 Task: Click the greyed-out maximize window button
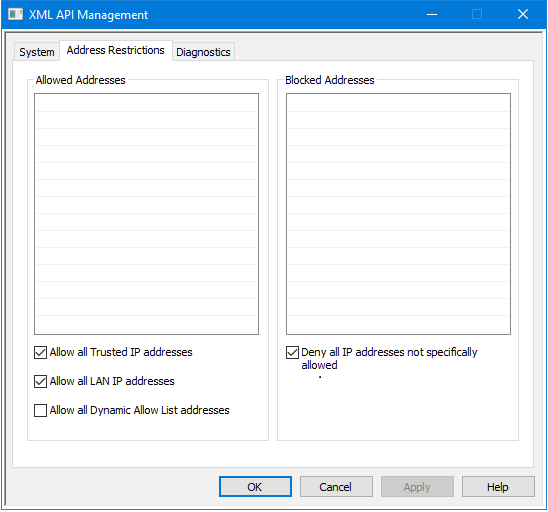477,14
